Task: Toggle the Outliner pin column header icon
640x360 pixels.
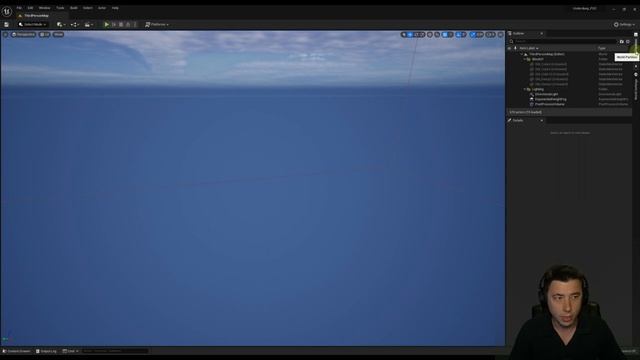Action: (516, 48)
